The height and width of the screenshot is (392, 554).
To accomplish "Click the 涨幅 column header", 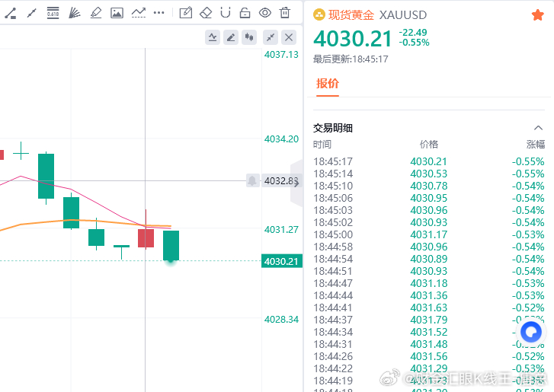I will 536,145.
